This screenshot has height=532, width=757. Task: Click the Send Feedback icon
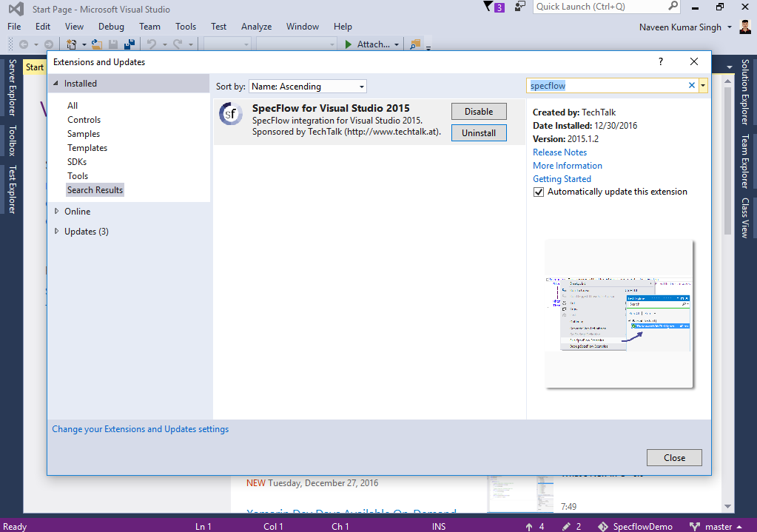pos(520,6)
